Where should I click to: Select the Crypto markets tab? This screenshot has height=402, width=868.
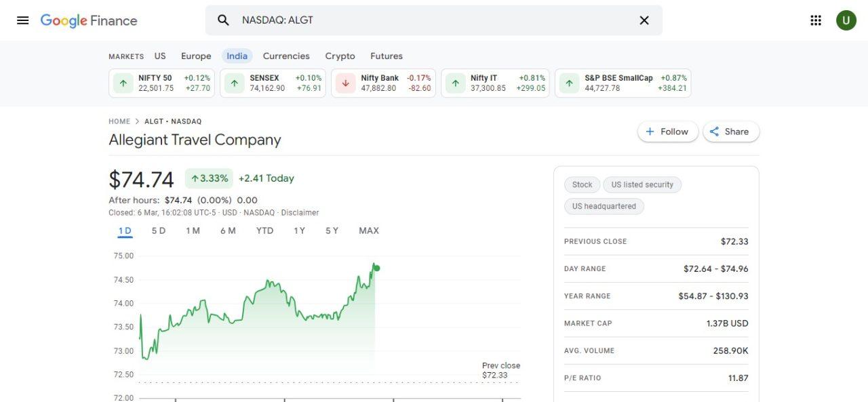(340, 56)
